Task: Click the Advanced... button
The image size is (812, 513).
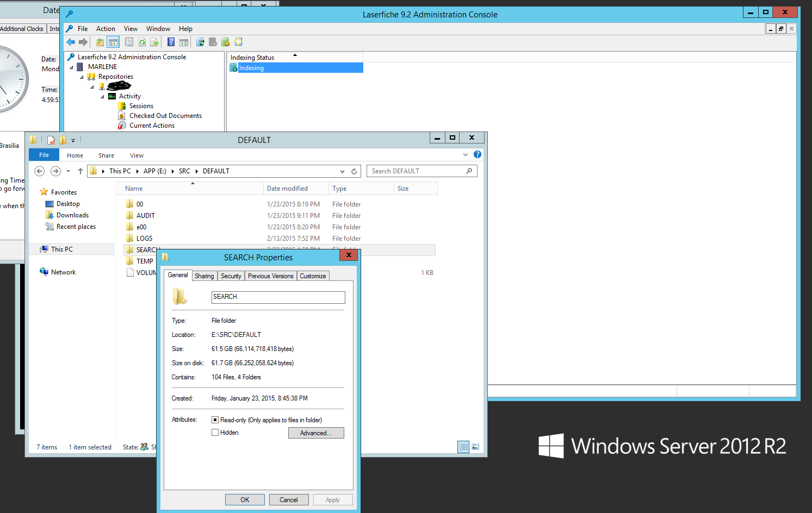Action: (316, 433)
